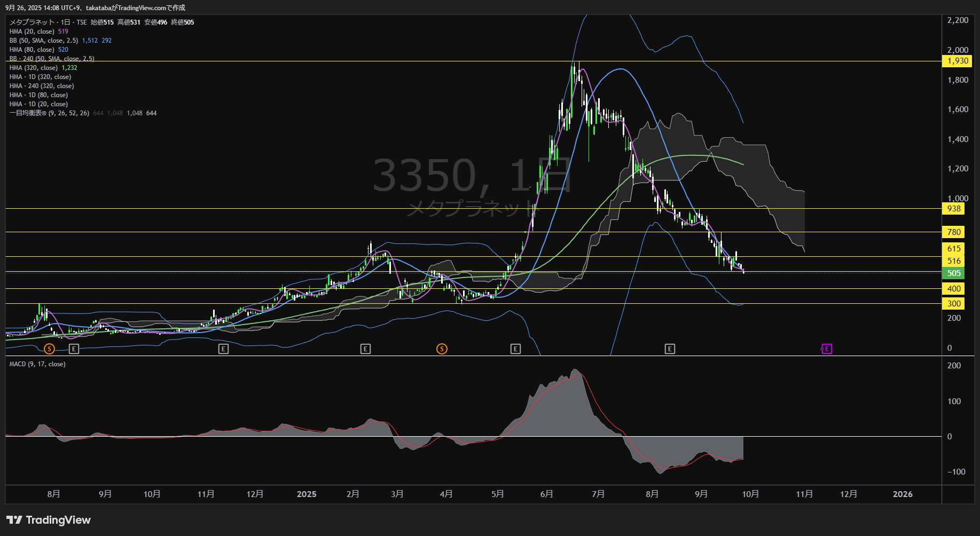Click the −100 value on MACD scale
Screen dimensions: 980x536
click(x=956, y=472)
